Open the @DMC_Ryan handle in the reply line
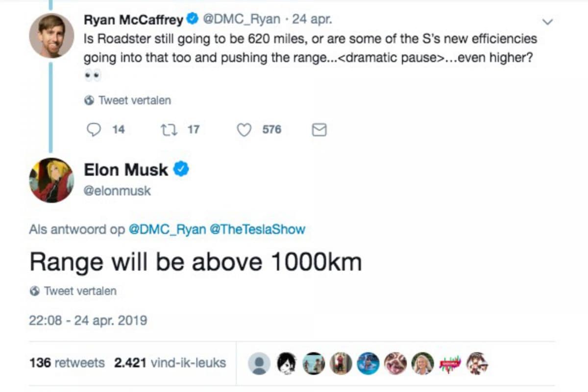The width and height of the screenshot is (588, 392). coord(167,229)
